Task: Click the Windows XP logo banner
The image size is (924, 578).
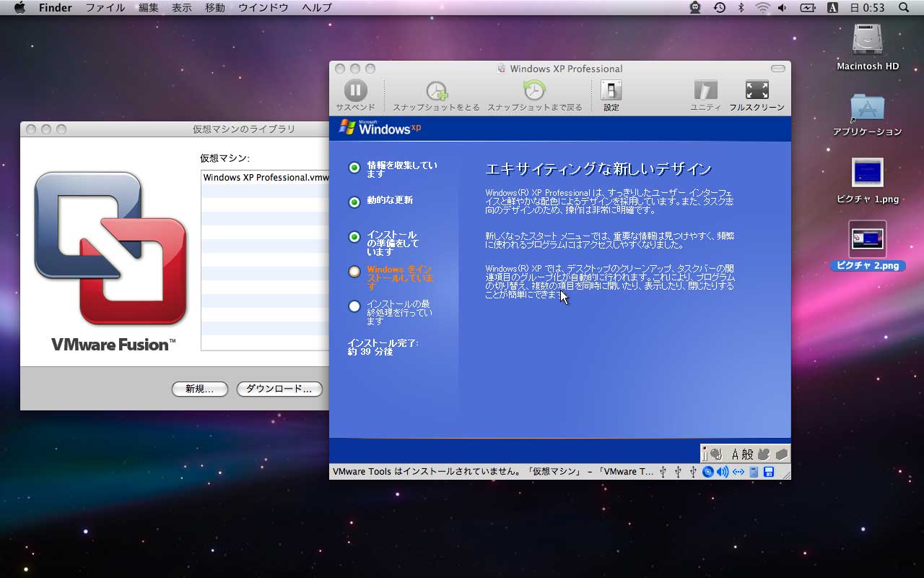Action: [380, 128]
